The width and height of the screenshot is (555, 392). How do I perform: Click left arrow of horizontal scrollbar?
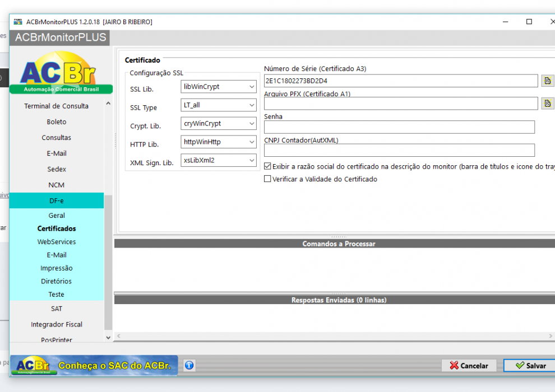click(119, 336)
